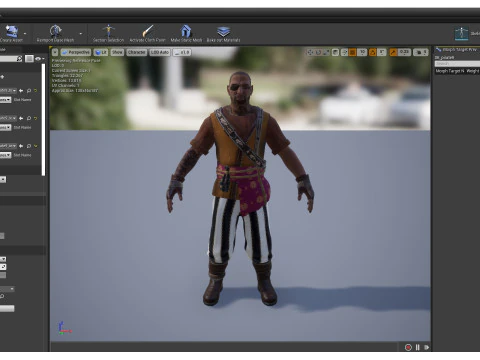The width and height of the screenshot is (480, 360).
Task: Browse to second material asset magnifier
Action: [29, 118]
